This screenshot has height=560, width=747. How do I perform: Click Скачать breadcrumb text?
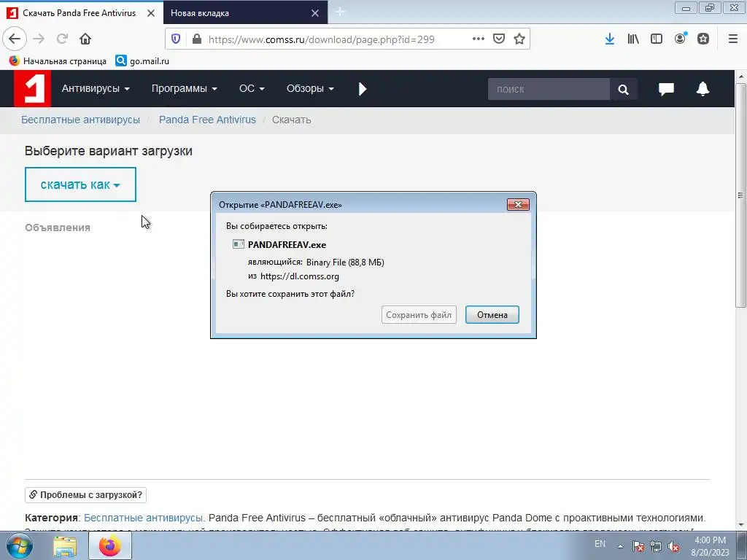click(292, 120)
